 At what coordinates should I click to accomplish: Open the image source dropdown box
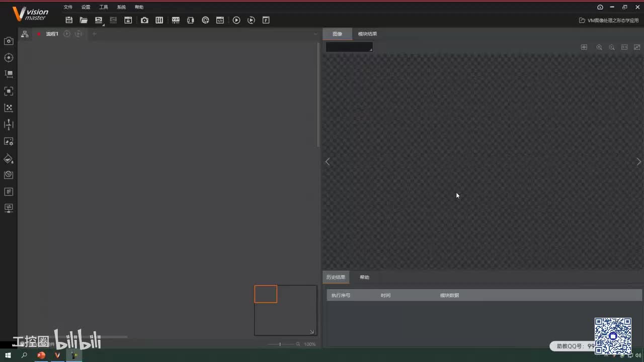[349, 47]
